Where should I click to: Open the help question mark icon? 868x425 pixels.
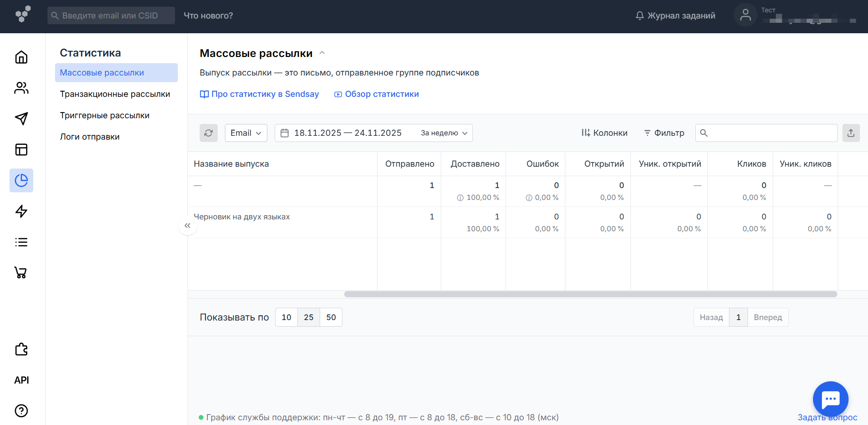coord(21,411)
